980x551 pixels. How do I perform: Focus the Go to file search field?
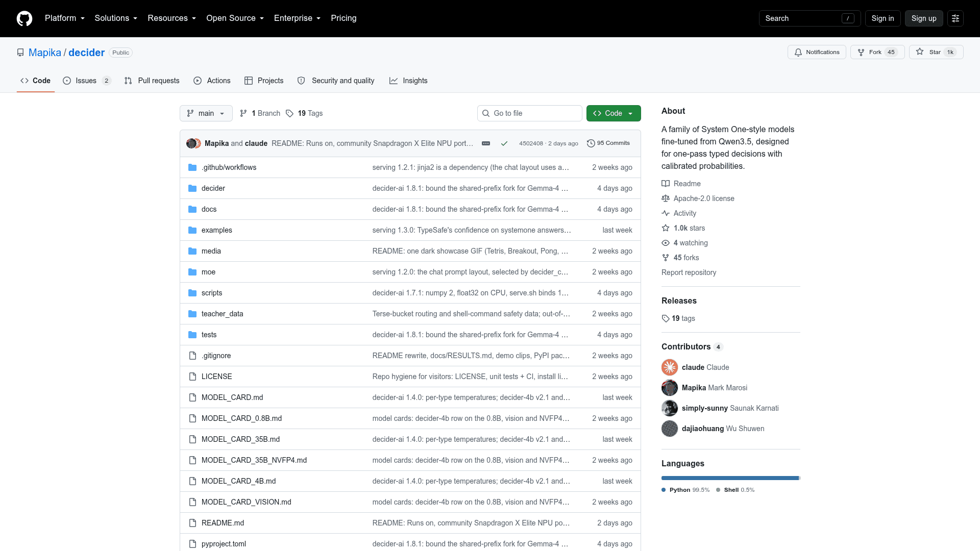(530, 113)
